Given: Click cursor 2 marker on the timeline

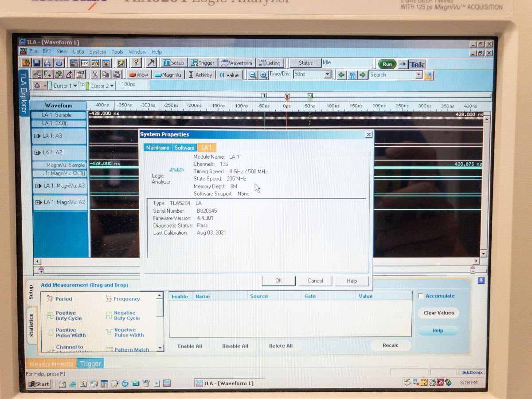Looking at the screenshot, I should point(310,96).
